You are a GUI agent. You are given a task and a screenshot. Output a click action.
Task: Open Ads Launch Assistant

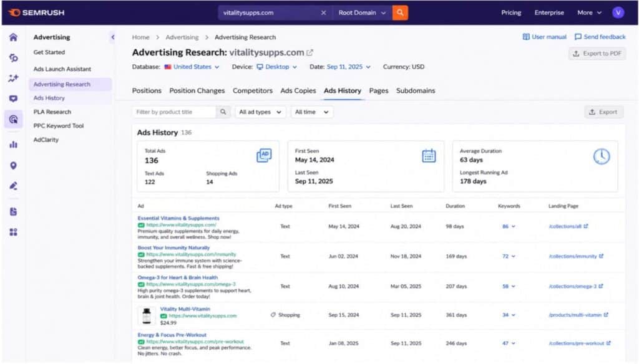(62, 69)
